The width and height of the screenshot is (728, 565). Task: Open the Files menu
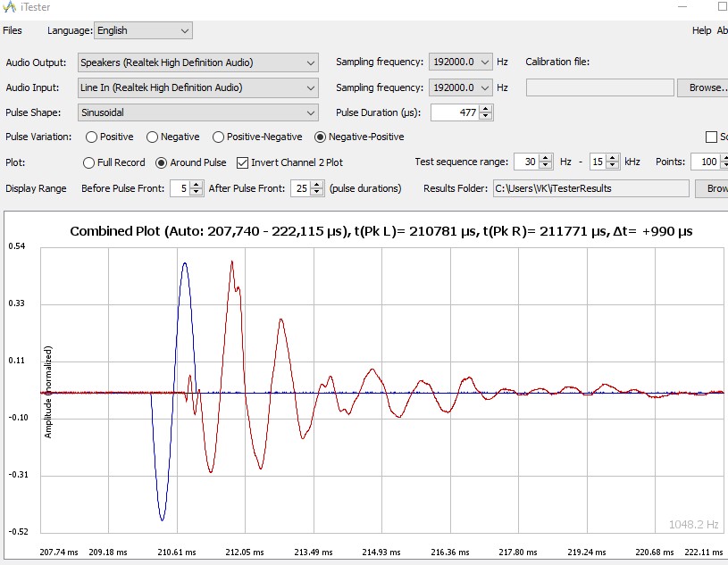click(13, 30)
